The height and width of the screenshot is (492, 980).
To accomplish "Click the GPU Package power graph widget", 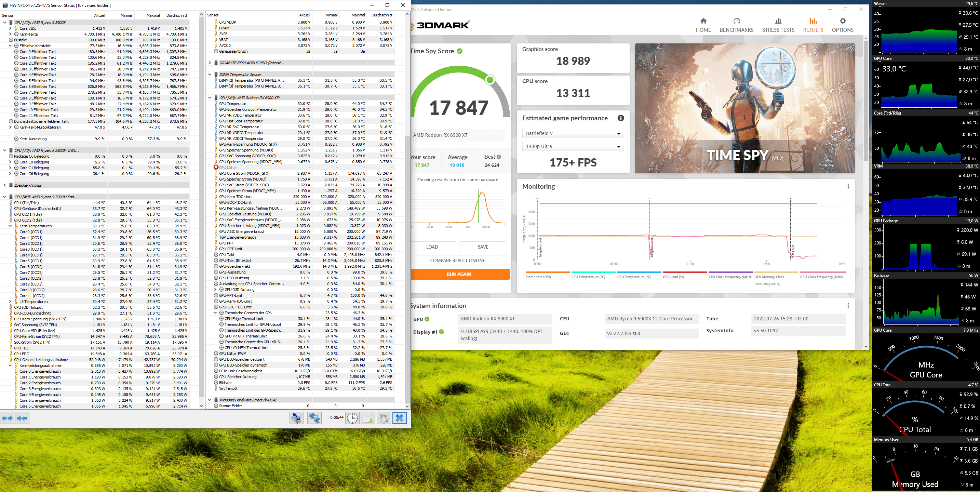I will pyautogui.click(x=926, y=245).
